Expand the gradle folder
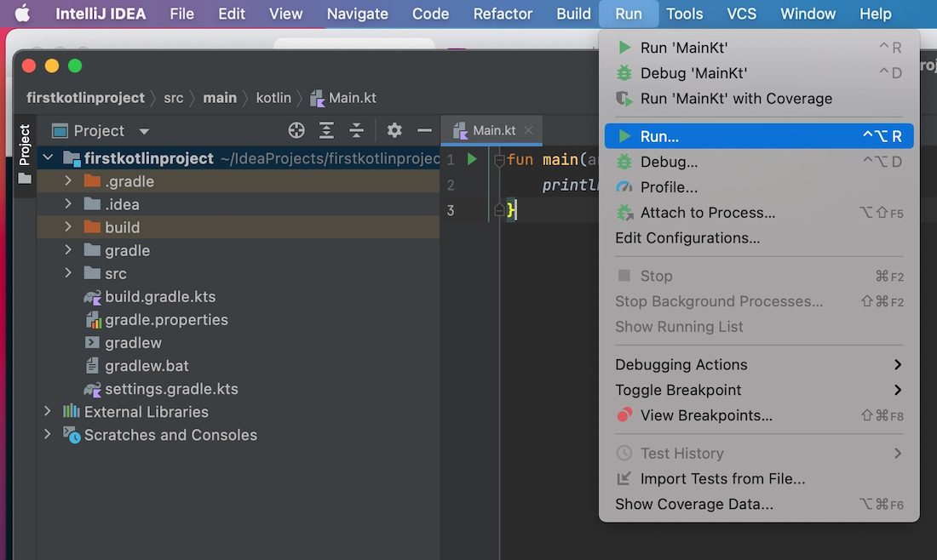The image size is (937, 560). (68, 249)
